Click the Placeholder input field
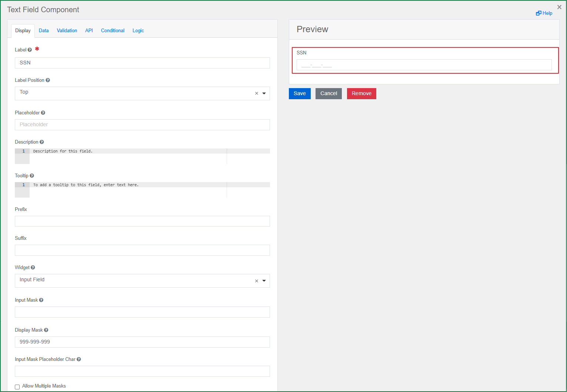The width and height of the screenshot is (567, 392). 142,125
